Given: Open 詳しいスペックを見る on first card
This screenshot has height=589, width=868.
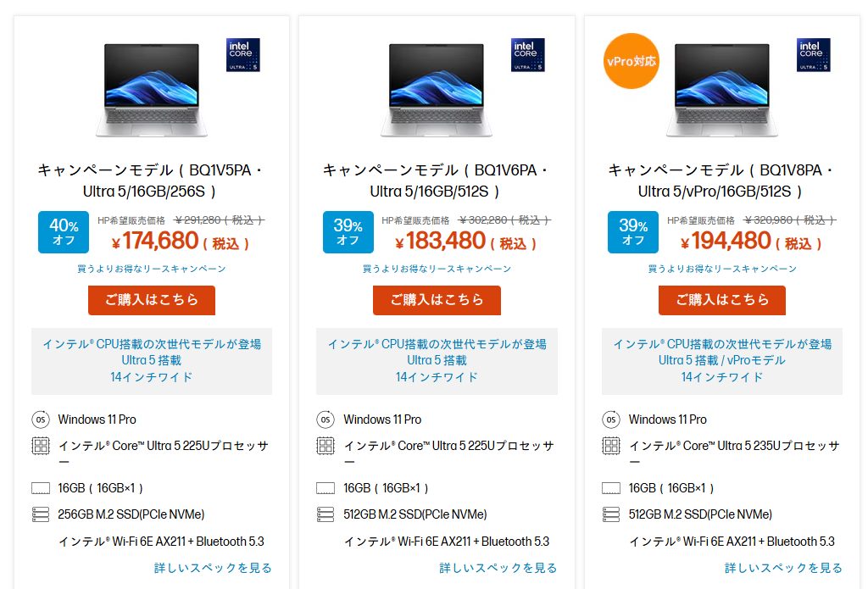Looking at the screenshot, I should [x=213, y=568].
